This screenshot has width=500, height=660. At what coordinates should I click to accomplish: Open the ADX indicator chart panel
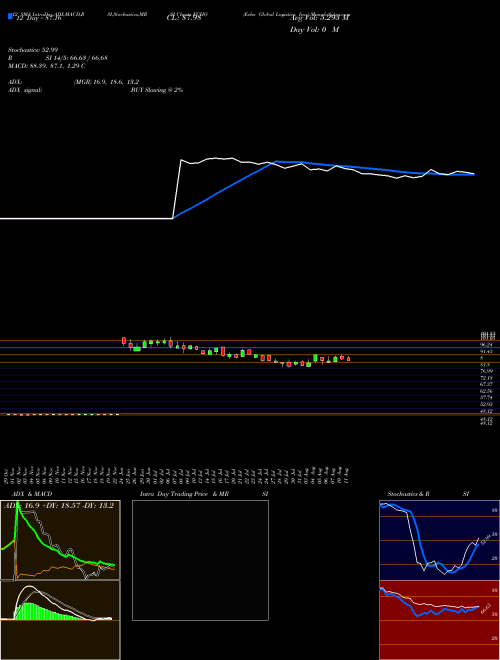[x=60, y=540]
